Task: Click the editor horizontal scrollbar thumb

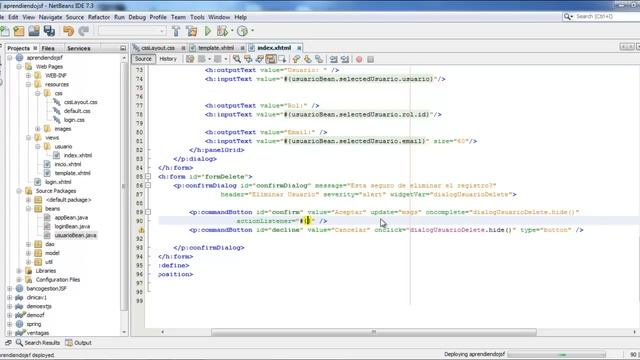Action: [373, 332]
